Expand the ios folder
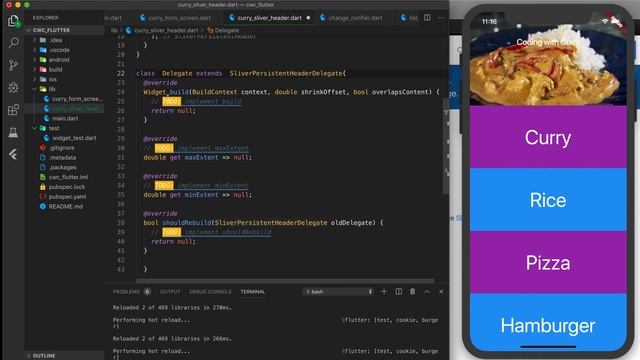Image resolution: width=640 pixels, height=360 pixels. [53, 79]
